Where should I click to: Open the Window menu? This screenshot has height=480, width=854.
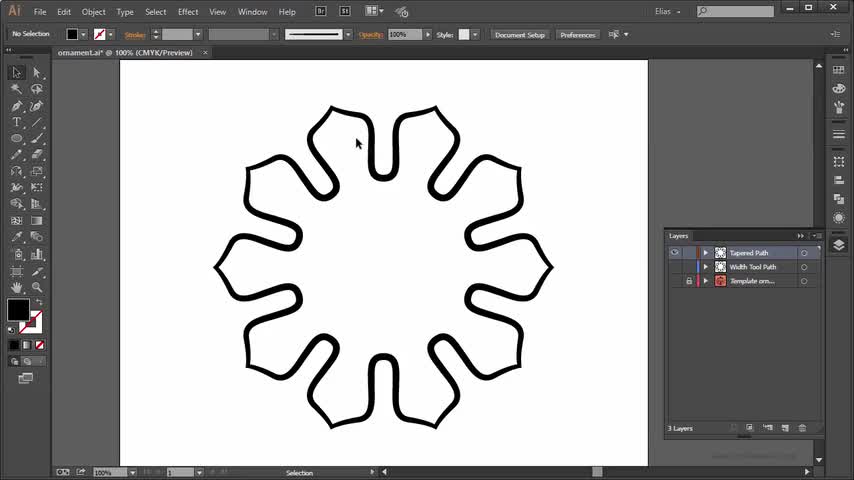(x=252, y=11)
